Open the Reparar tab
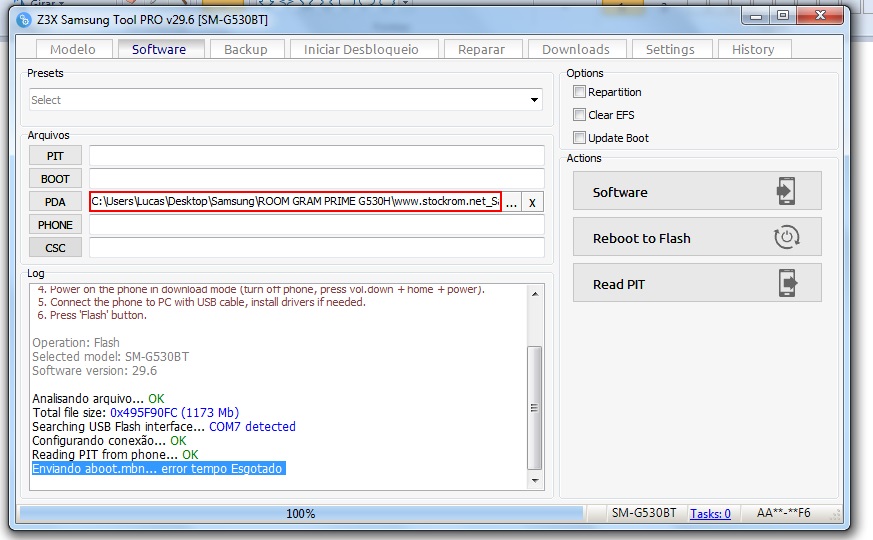This screenshot has width=873, height=540. pyautogui.click(x=482, y=50)
